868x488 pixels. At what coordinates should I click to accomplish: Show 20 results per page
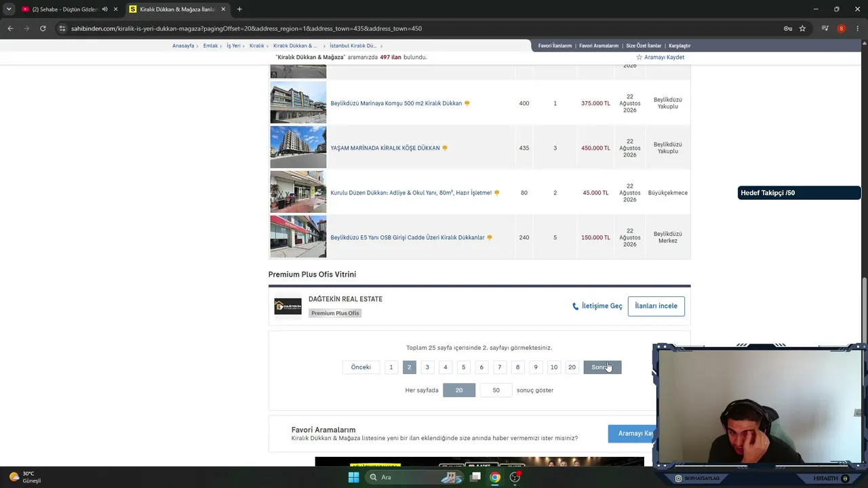tap(459, 390)
